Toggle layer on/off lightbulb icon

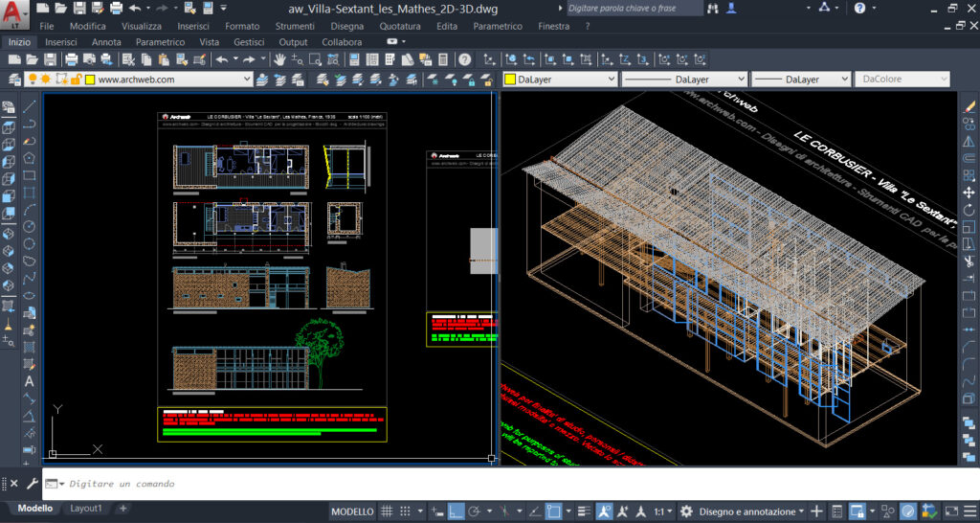point(32,80)
